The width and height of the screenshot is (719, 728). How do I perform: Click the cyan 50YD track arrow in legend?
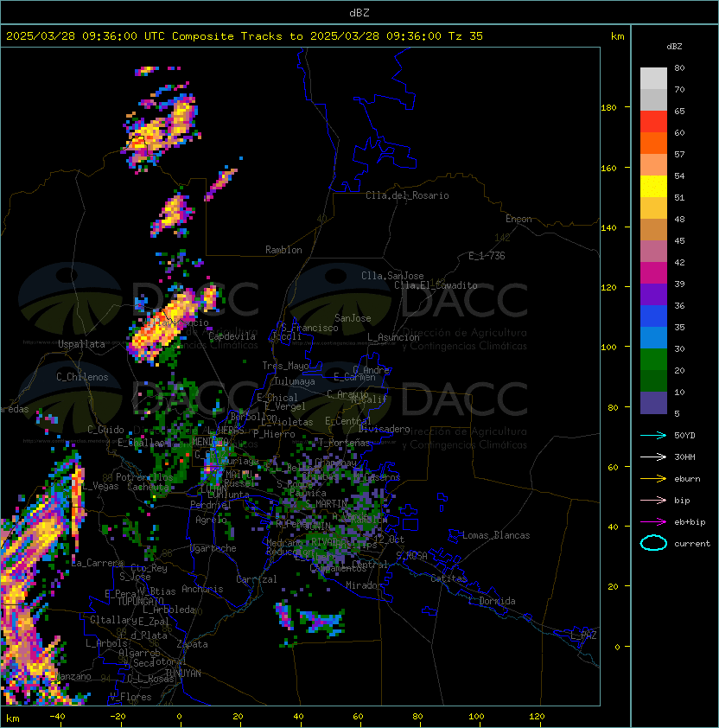pyautogui.click(x=653, y=435)
